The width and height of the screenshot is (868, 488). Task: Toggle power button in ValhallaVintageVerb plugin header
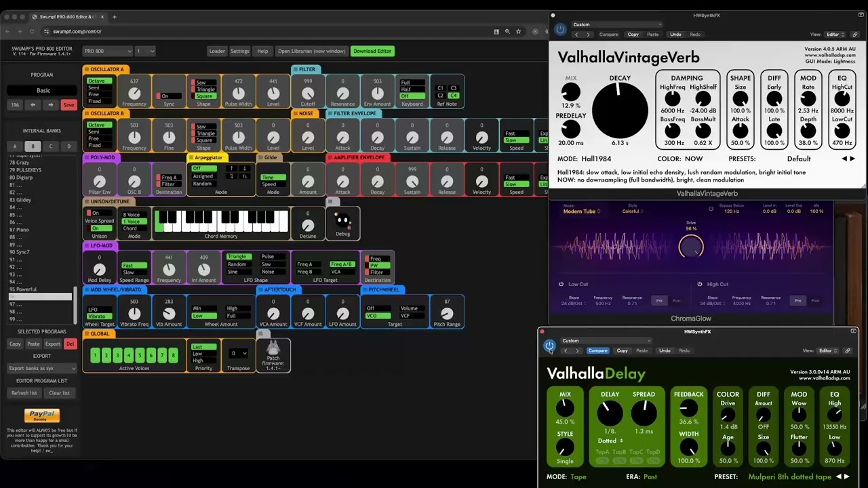pyautogui.click(x=560, y=29)
